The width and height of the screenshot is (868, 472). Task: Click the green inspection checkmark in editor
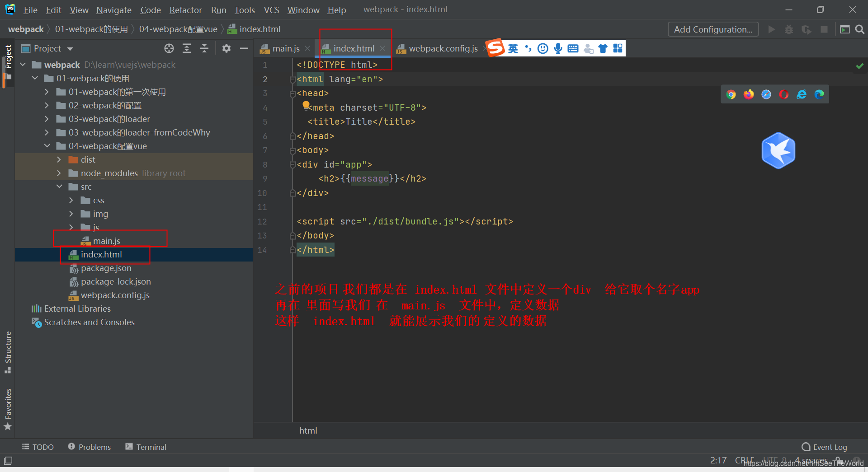[x=859, y=66]
